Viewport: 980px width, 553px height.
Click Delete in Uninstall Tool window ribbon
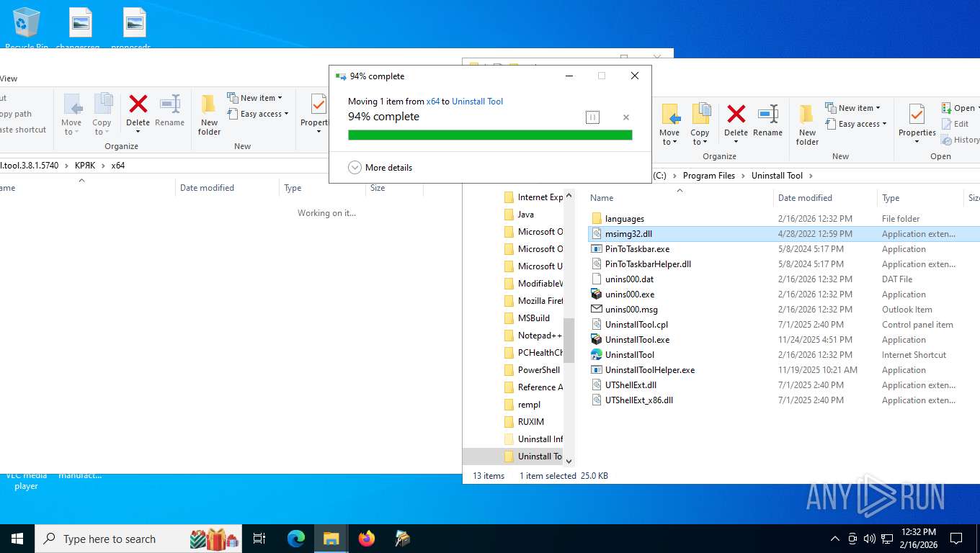[x=736, y=121]
